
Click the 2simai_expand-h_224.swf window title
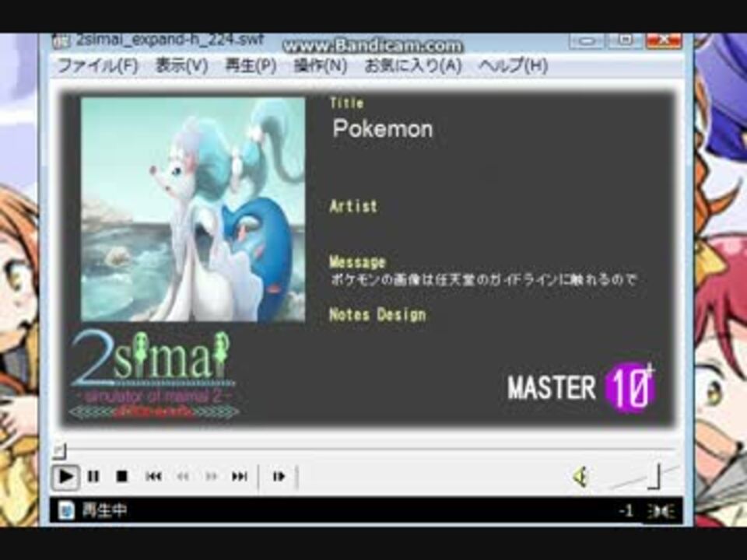[170, 40]
